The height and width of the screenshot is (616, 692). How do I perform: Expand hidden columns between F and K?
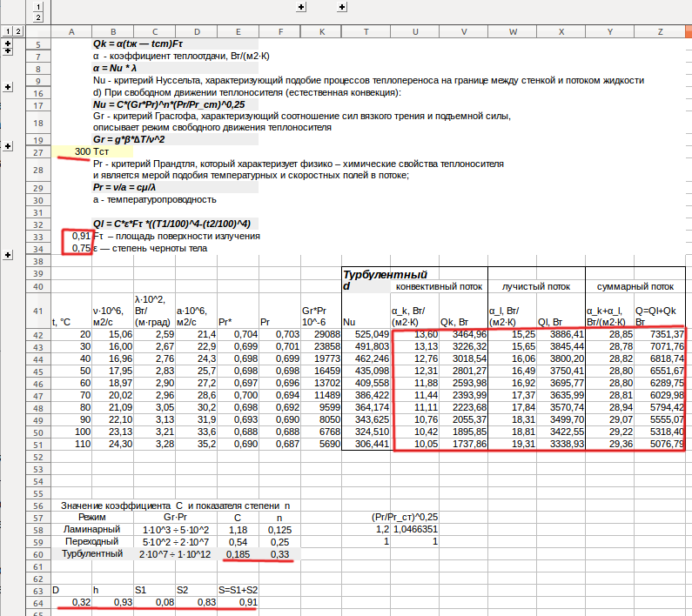click(x=301, y=6)
